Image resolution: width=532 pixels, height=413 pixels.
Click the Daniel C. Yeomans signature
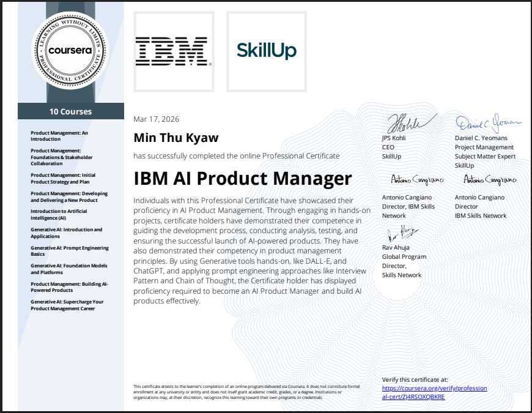point(488,123)
